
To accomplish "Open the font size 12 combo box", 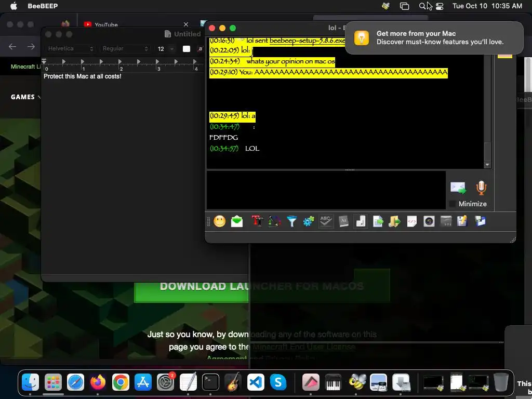I will point(166,48).
